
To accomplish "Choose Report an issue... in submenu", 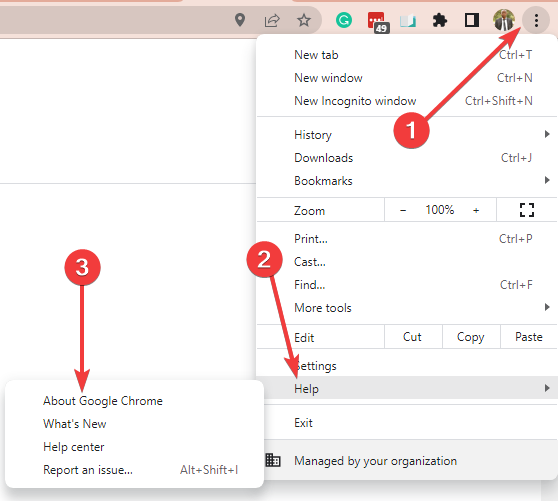I will coord(135,470).
